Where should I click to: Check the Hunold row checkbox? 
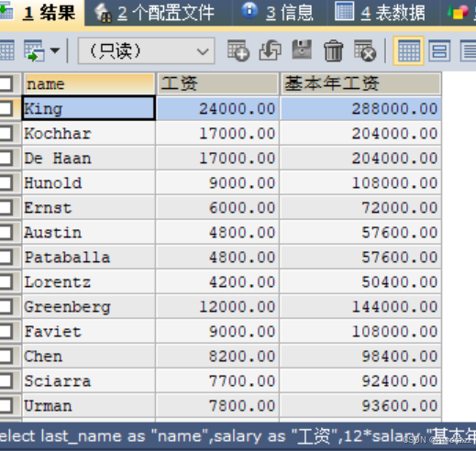6,182
